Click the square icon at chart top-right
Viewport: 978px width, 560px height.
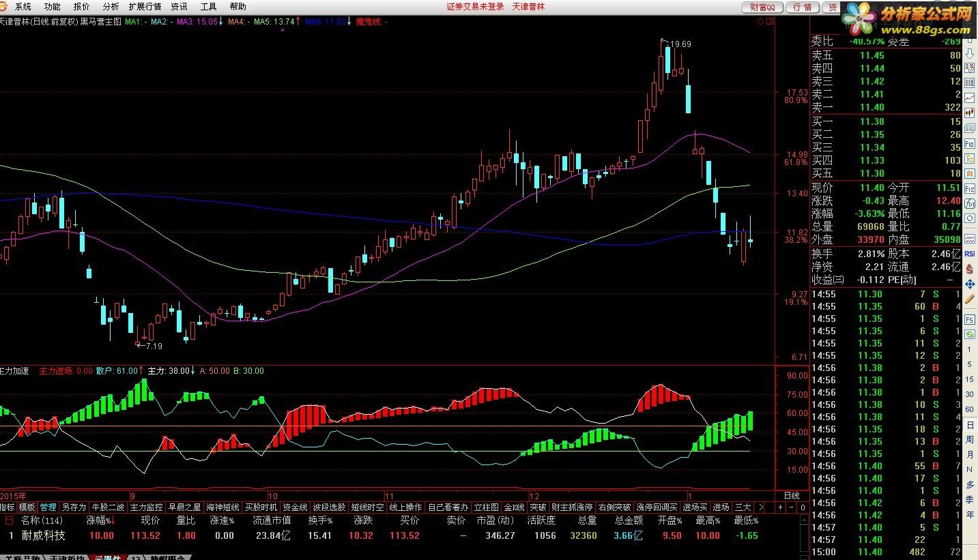[x=770, y=21]
